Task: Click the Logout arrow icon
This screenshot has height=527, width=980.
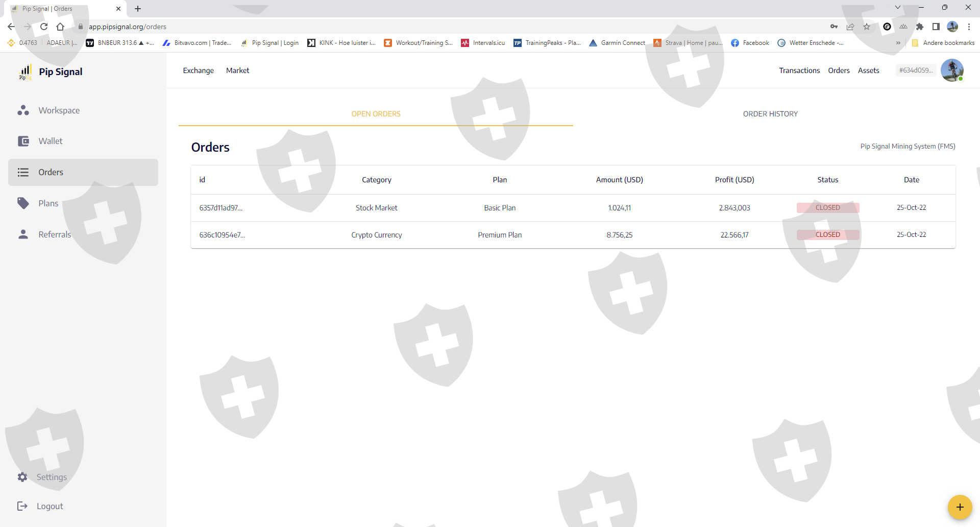Action: [x=22, y=506]
